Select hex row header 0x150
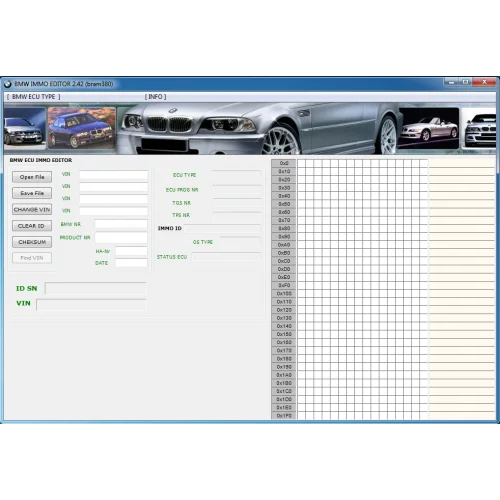This screenshot has width=500, height=500. pyautogui.click(x=284, y=334)
